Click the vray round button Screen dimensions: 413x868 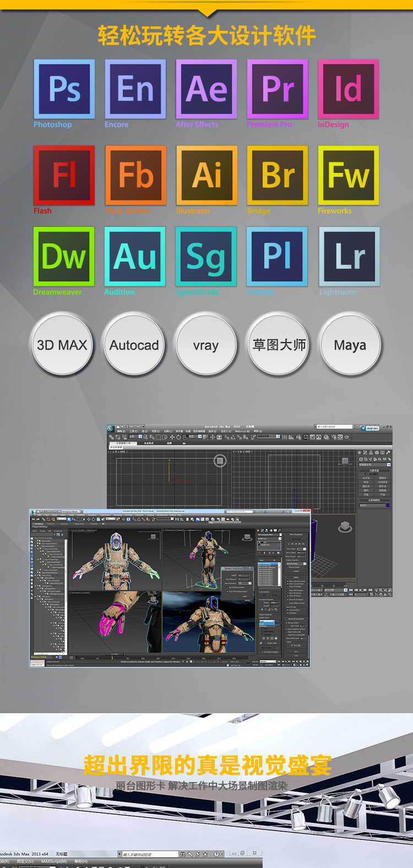point(206,345)
